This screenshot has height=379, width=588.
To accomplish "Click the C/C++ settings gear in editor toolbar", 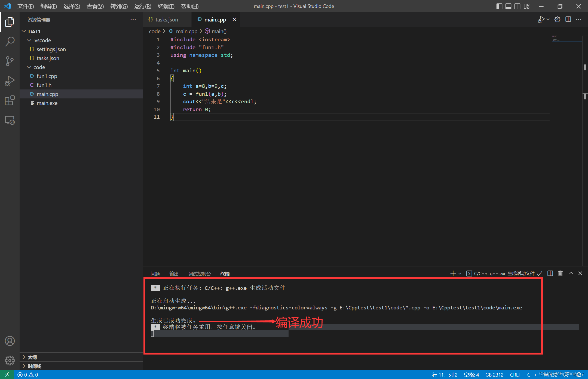I will [x=557, y=19].
